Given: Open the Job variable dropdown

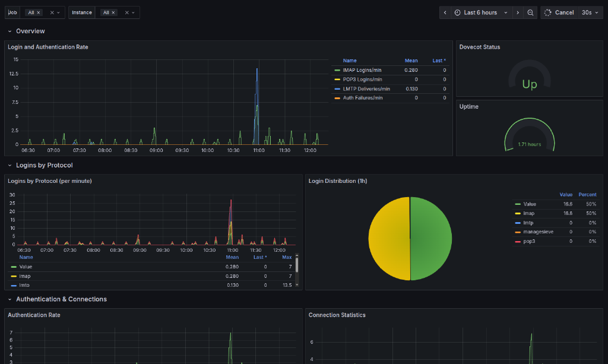Looking at the screenshot, I should 58,12.
